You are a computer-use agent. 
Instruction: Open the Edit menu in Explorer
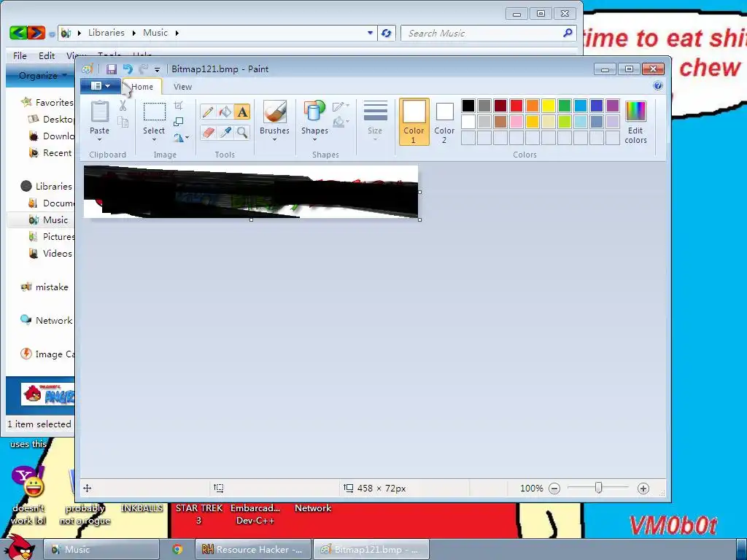[47, 55]
